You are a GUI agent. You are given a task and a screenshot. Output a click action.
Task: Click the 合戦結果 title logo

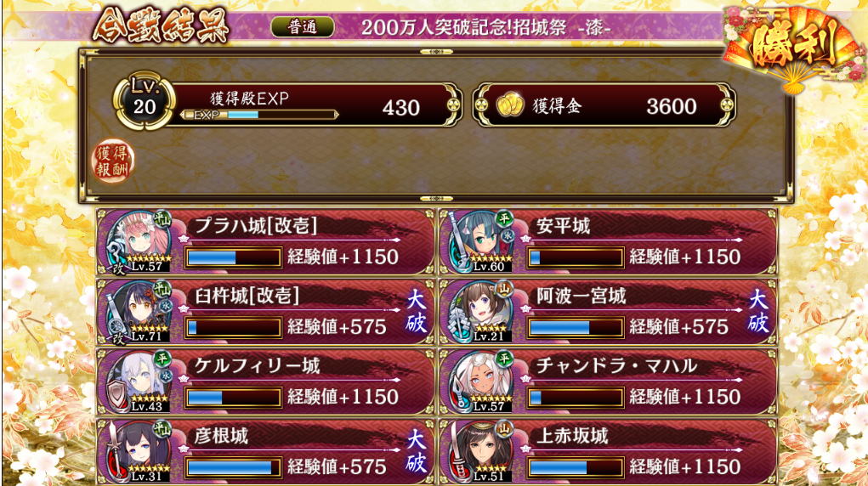point(161,25)
